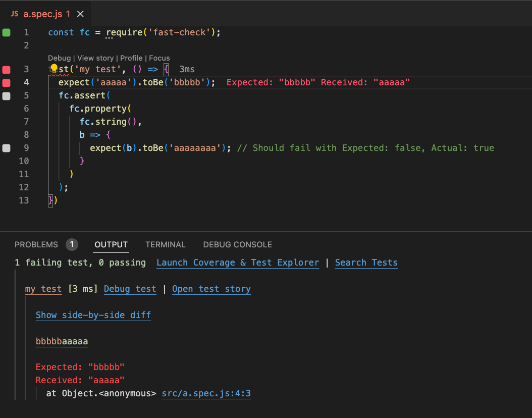Click line number 7 in the gutter

[26, 122]
